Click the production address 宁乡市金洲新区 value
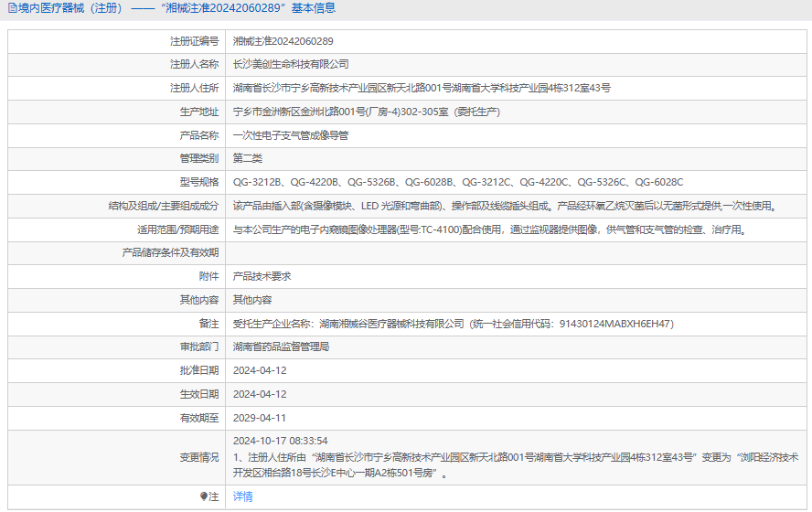Viewport: 812px width, 512px height. [x=367, y=112]
